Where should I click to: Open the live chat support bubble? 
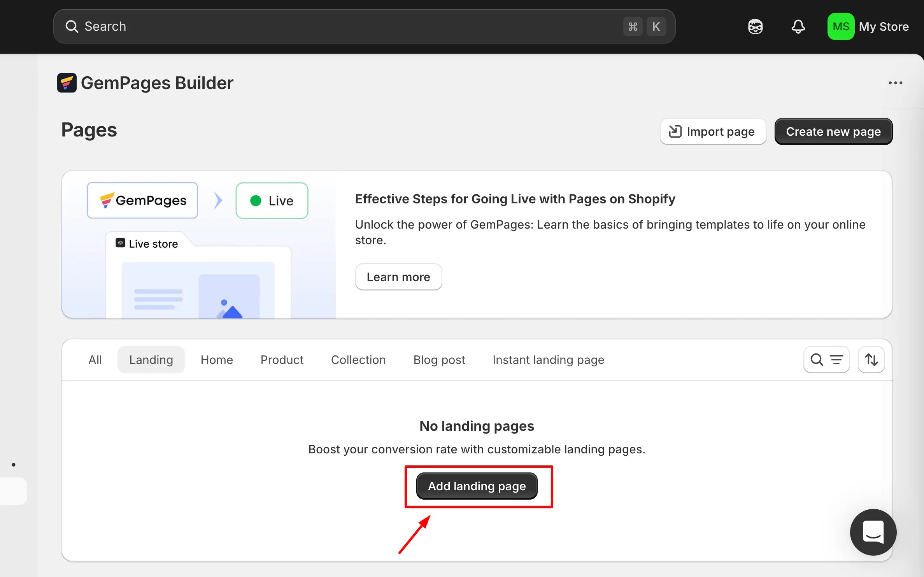tap(873, 532)
